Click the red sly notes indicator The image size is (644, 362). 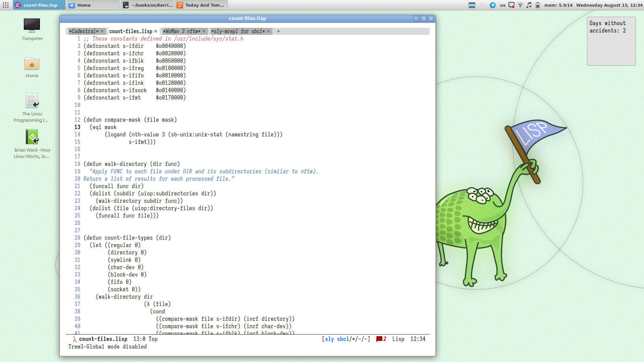pyautogui.click(x=381, y=339)
